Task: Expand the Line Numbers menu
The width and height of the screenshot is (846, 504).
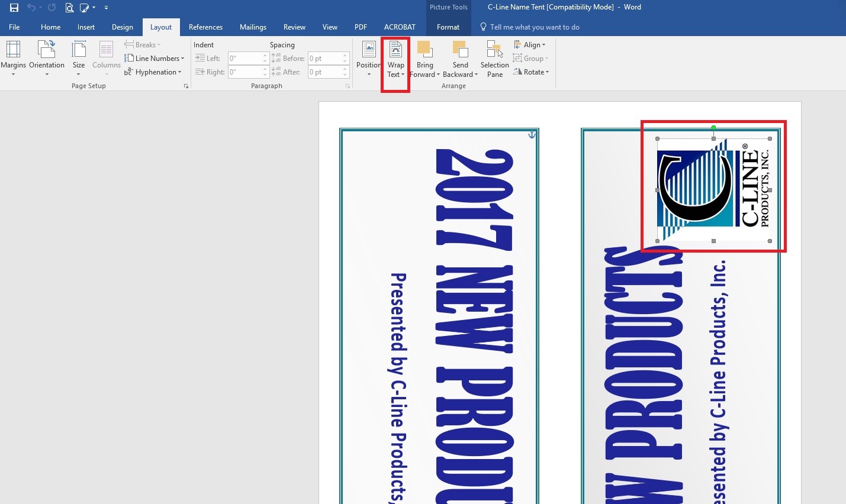Action: 155,59
